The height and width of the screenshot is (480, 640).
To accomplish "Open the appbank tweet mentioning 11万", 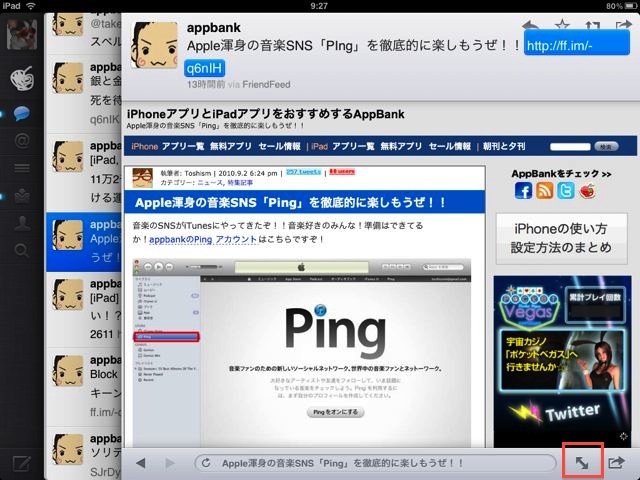I will (x=84, y=173).
